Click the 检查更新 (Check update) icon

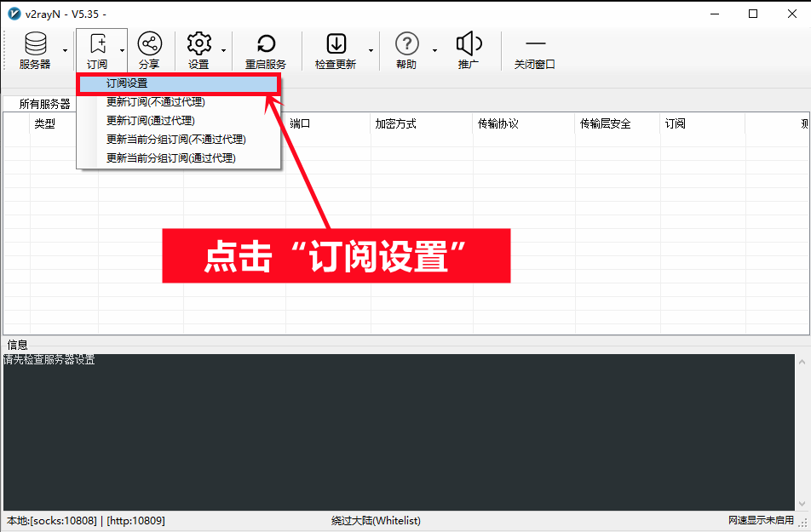click(336, 50)
